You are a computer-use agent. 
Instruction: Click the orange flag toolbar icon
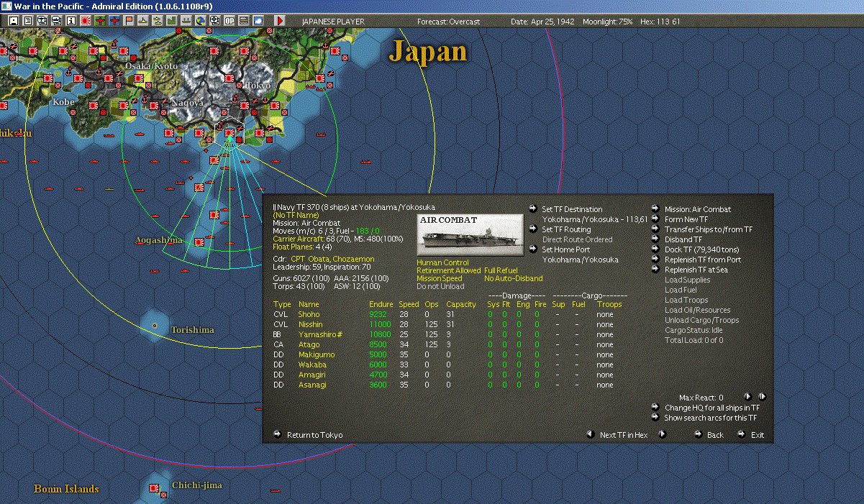(x=129, y=21)
